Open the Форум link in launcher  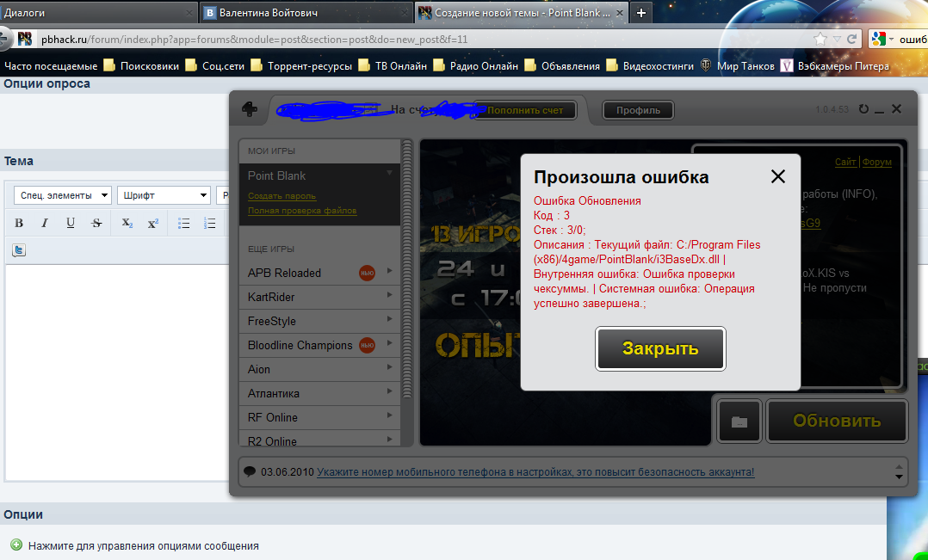pyautogui.click(x=877, y=162)
